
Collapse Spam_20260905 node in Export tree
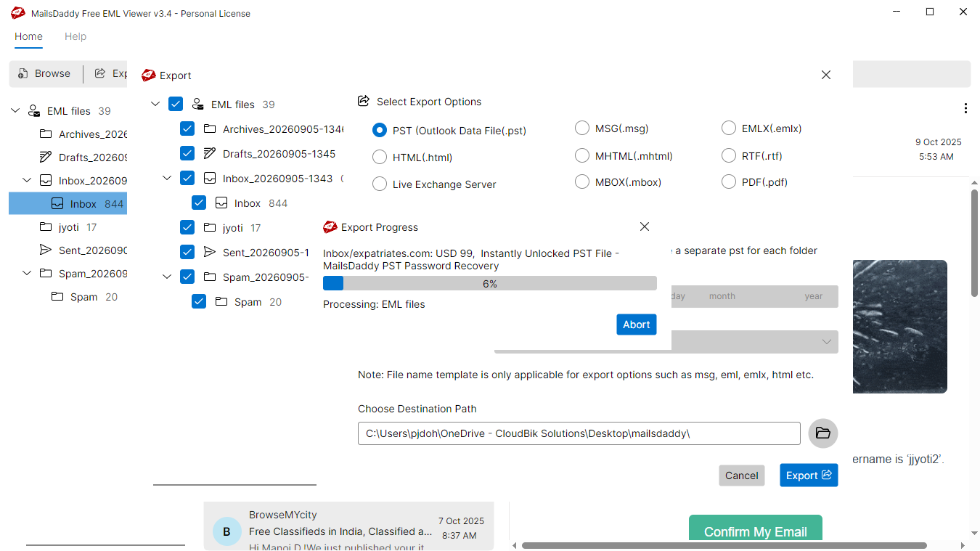(x=166, y=277)
